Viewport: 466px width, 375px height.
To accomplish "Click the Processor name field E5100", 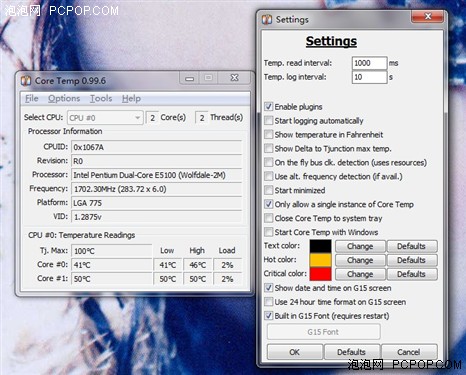I will click(x=157, y=175).
